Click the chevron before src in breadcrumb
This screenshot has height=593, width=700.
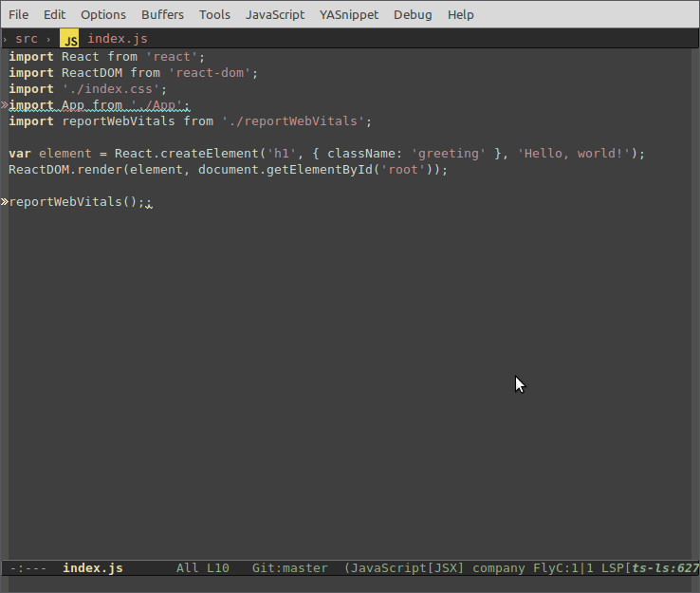5,39
